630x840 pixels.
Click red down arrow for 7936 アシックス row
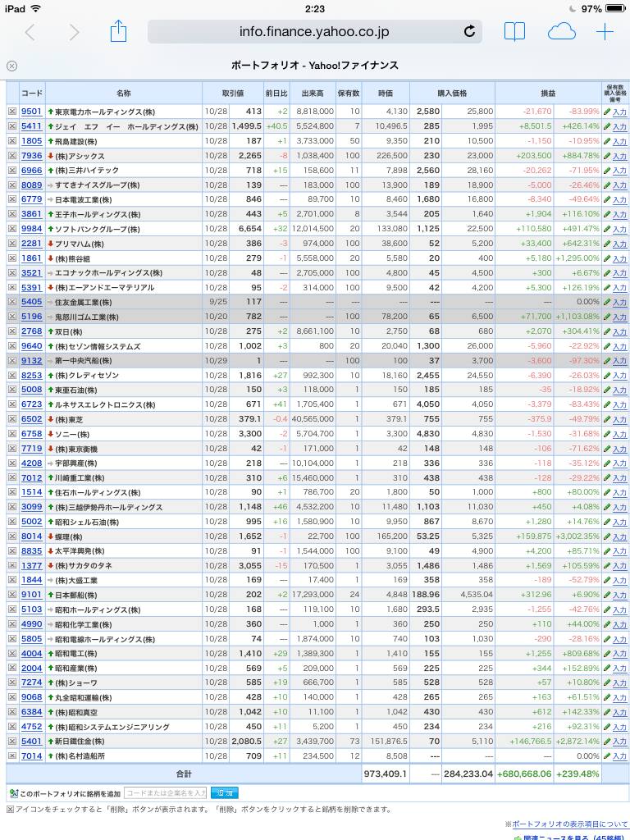[50, 155]
